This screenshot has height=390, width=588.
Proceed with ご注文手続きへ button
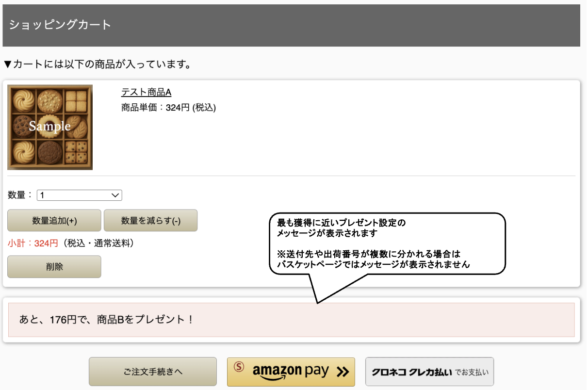pos(152,372)
